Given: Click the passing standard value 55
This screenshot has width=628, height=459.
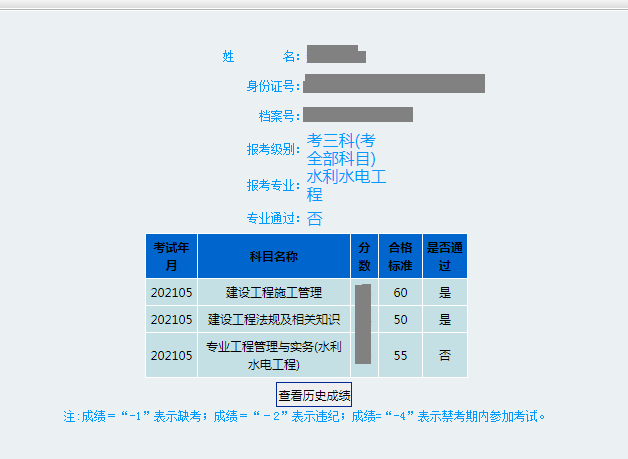Looking at the screenshot, I should point(400,355).
